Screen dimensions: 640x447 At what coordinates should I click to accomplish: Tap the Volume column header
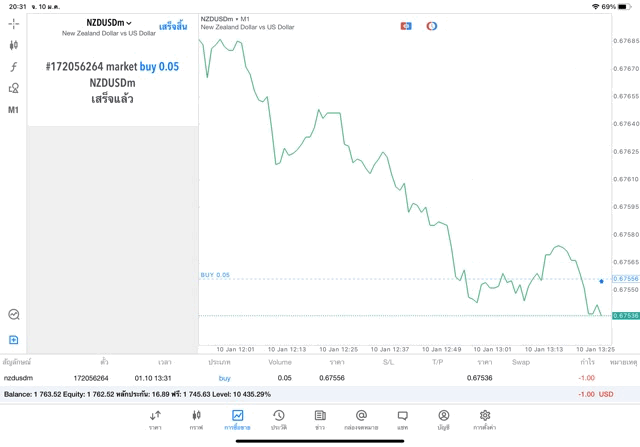280,362
